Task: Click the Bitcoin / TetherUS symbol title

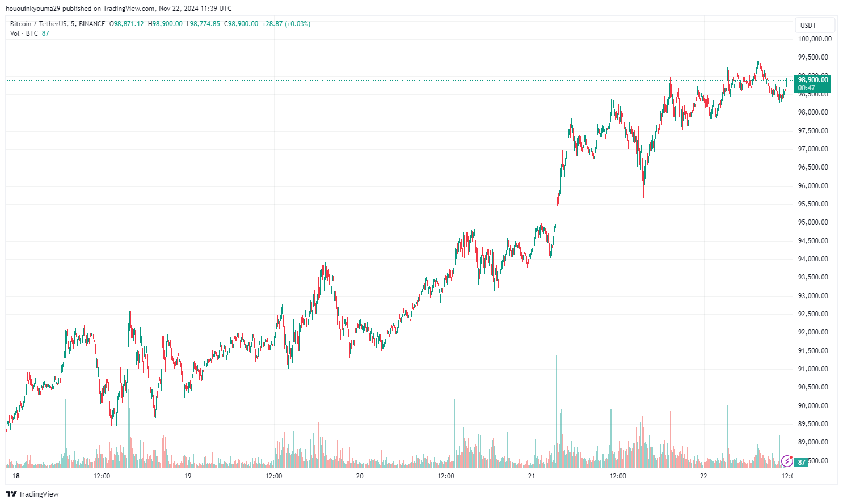Action: [39, 24]
